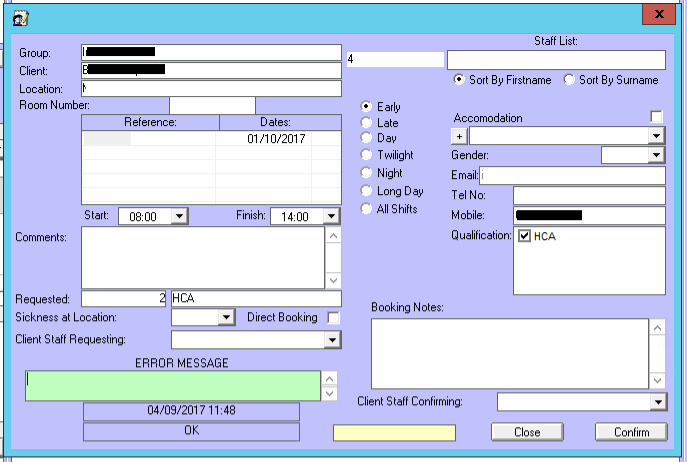The image size is (687, 462).
Task: Open Sickness at Location dropdown
Action: tap(225, 318)
